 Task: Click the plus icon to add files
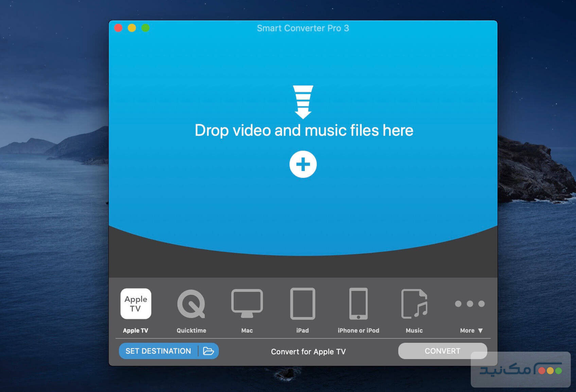pos(303,164)
